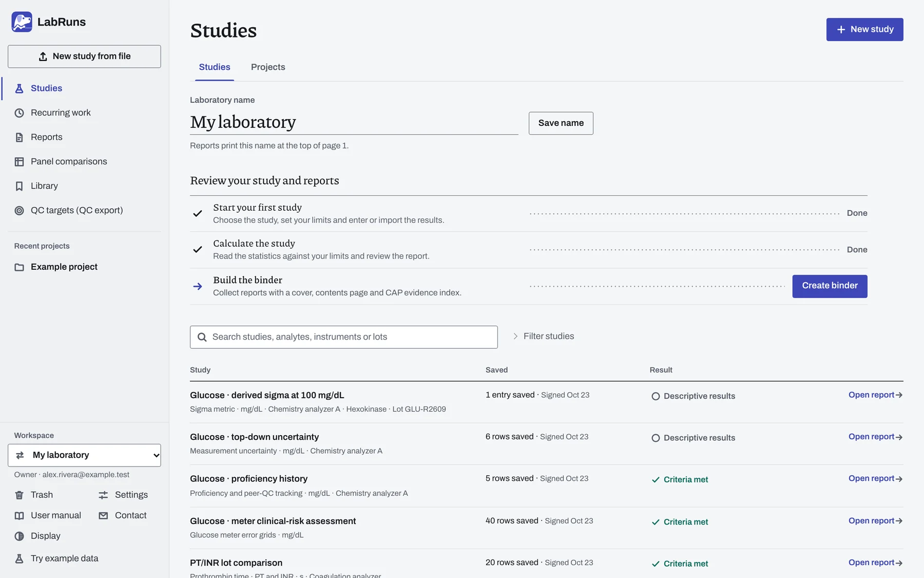Click the Library label in sidebar

pyautogui.click(x=44, y=186)
